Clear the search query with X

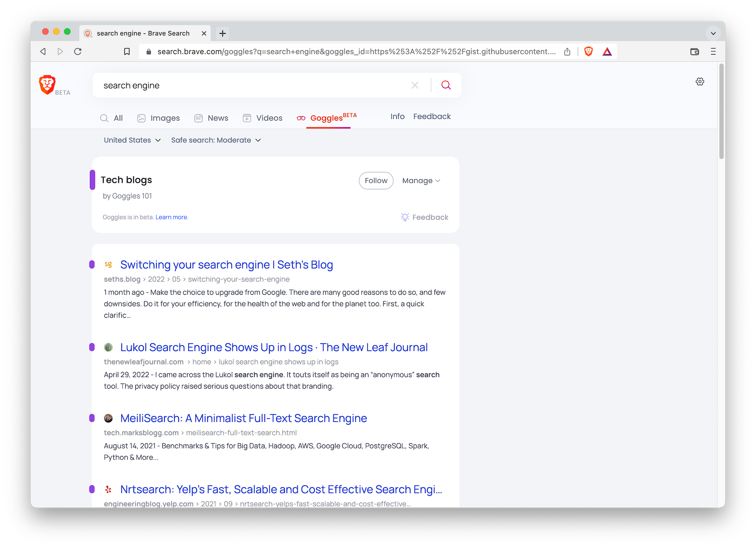[415, 85]
